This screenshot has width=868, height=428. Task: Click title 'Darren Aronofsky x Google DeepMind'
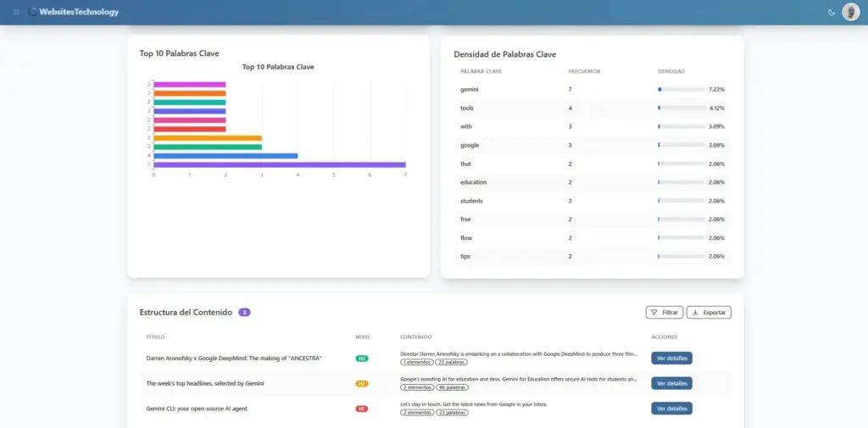click(x=234, y=359)
